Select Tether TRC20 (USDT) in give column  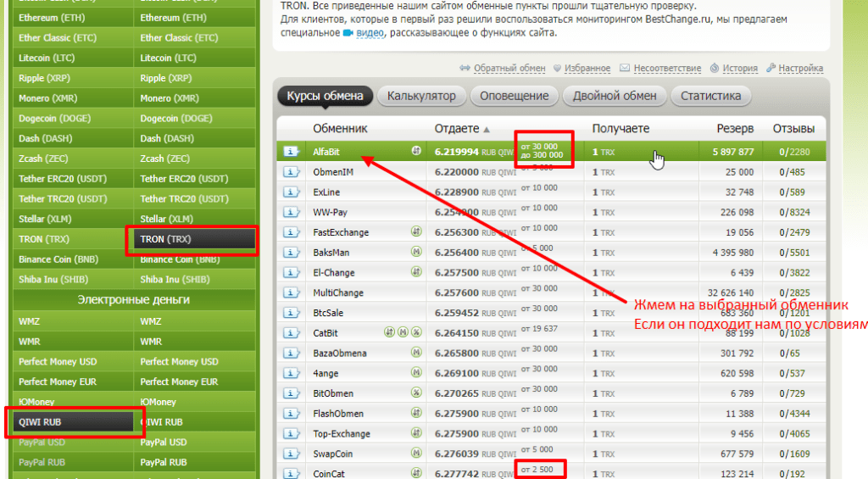[x=73, y=198]
